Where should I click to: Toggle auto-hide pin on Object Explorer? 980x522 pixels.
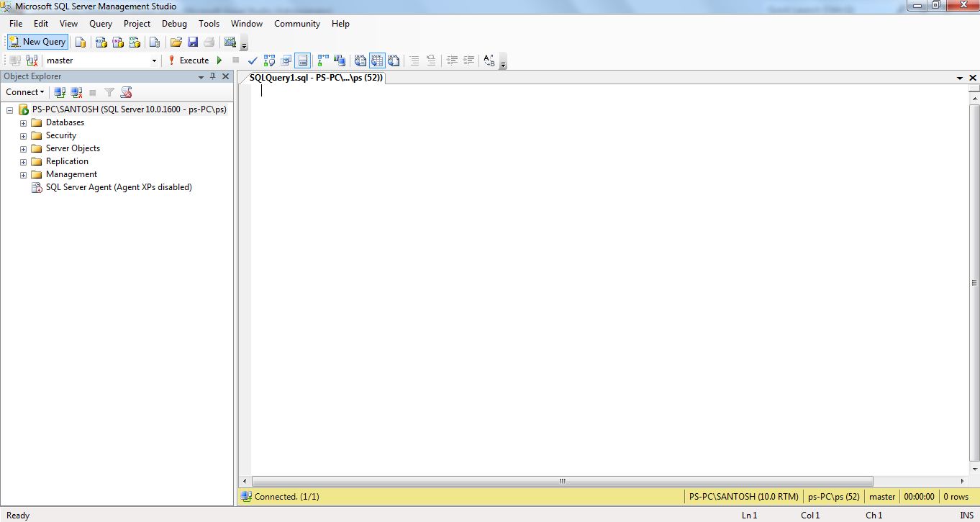click(x=213, y=76)
